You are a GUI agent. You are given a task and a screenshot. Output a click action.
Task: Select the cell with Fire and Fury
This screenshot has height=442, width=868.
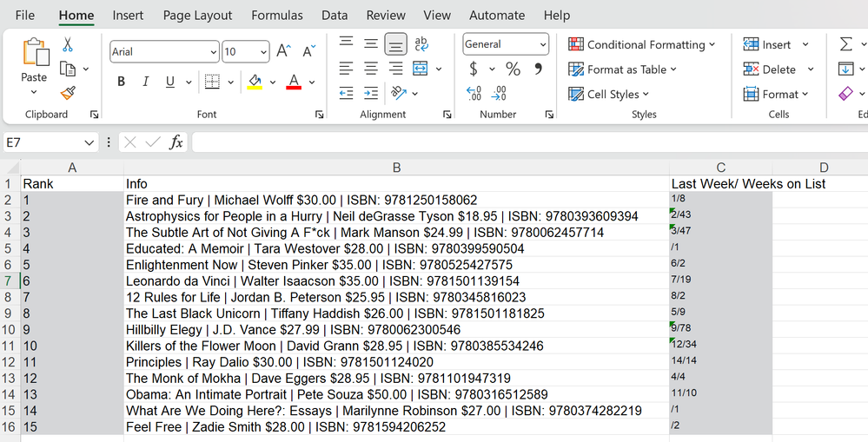coord(396,200)
